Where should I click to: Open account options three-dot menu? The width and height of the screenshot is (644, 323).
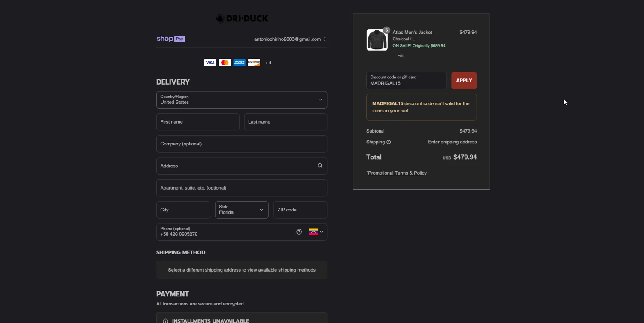pos(325,39)
